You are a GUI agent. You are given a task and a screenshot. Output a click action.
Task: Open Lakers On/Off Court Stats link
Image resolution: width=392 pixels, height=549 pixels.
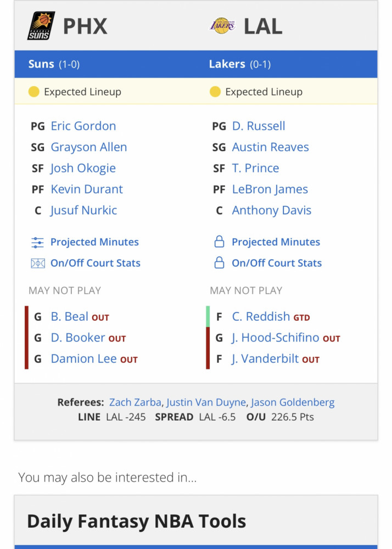tap(277, 263)
